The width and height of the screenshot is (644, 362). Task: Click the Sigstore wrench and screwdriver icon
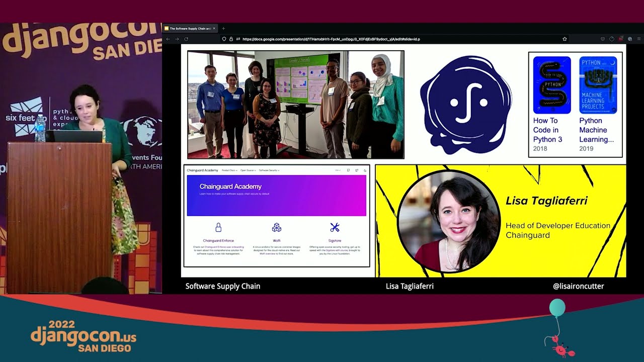(x=335, y=227)
